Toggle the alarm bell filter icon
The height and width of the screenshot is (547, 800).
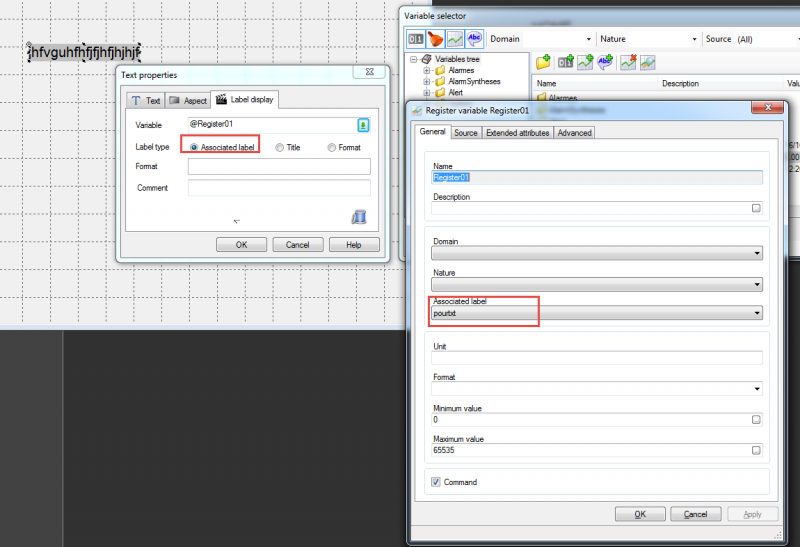pos(435,39)
